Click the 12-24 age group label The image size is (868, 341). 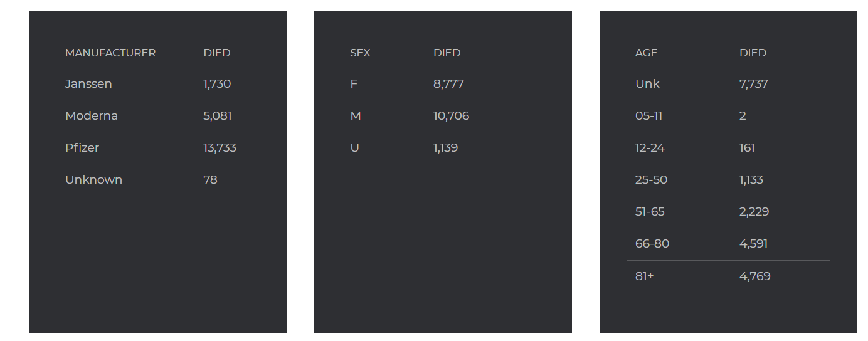pyautogui.click(x=650, y=148)
